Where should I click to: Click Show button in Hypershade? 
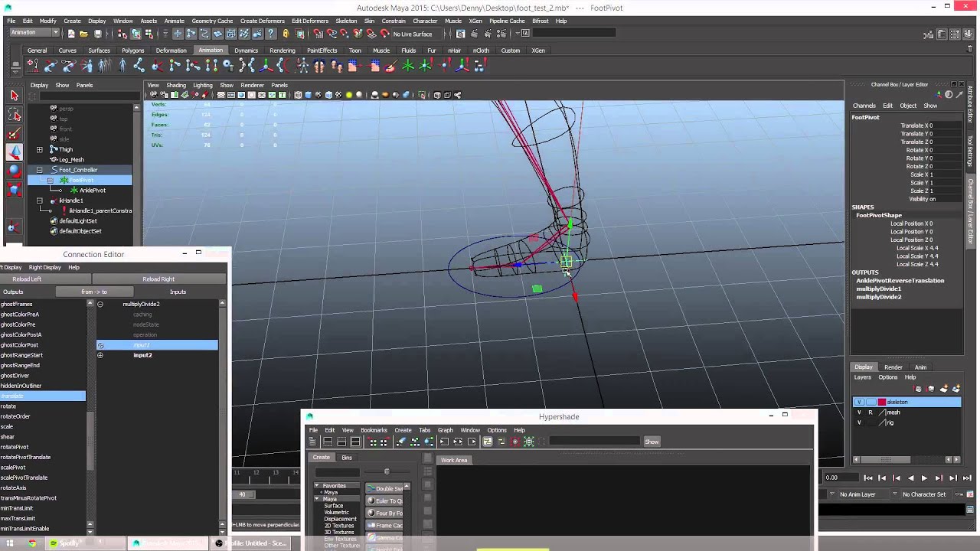(x=652, y=442)
